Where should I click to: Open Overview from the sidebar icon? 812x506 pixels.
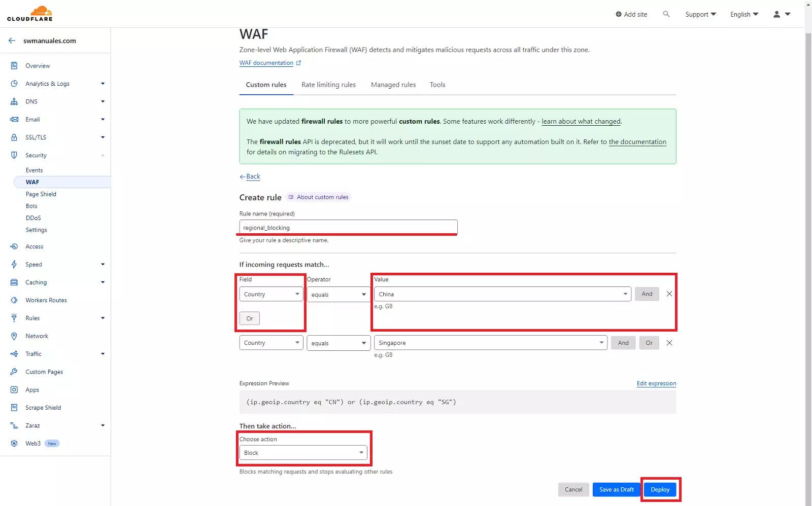pyautogui.click(x=14, y=66)
